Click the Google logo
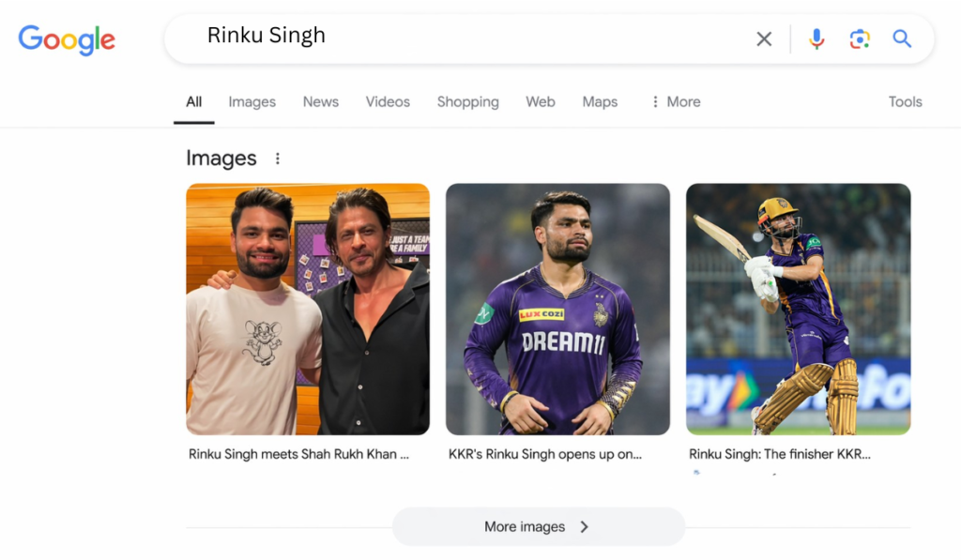The width and height of the screenshot is (961, 560). pos(66,39)
